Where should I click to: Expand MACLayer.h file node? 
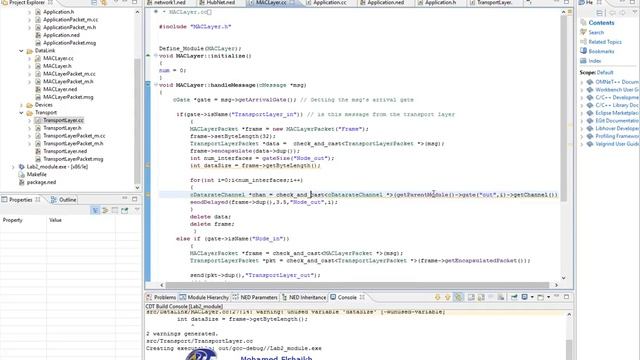(x=29, y=66)
